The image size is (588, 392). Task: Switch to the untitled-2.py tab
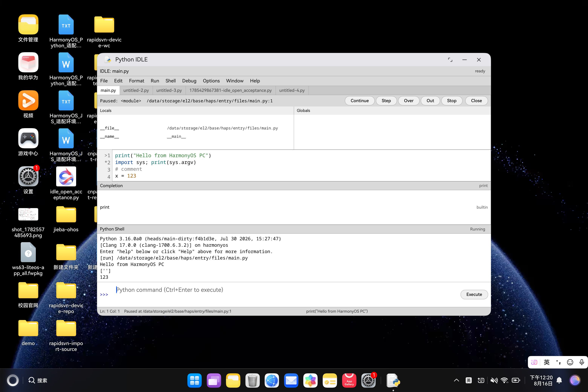pos(136,90)
